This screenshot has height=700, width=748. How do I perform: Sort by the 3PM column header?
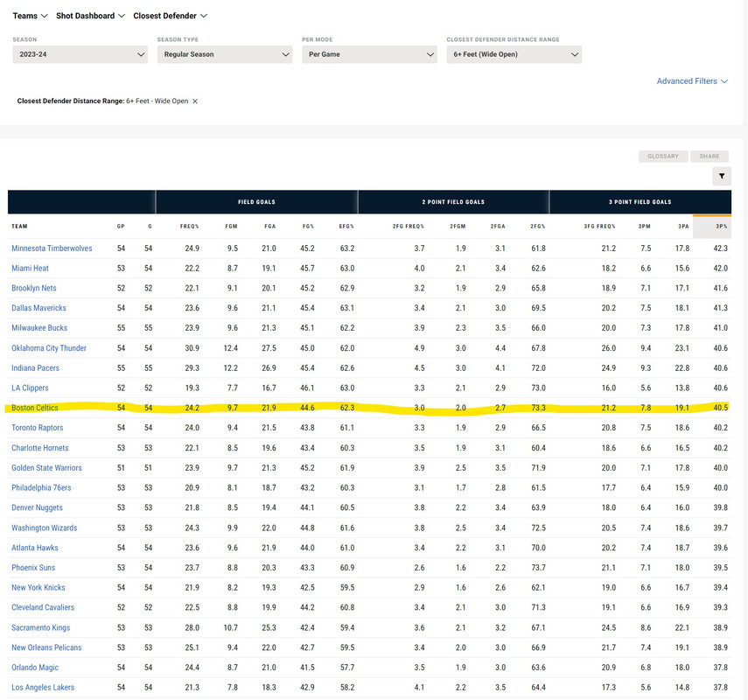(x=645, y=226)
